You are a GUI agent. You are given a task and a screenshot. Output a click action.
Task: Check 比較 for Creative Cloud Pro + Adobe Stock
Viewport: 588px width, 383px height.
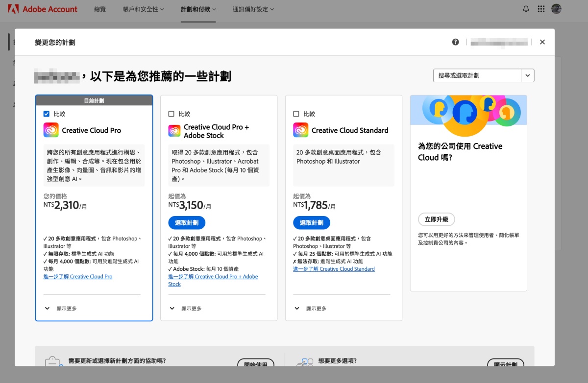coord(171,114)
